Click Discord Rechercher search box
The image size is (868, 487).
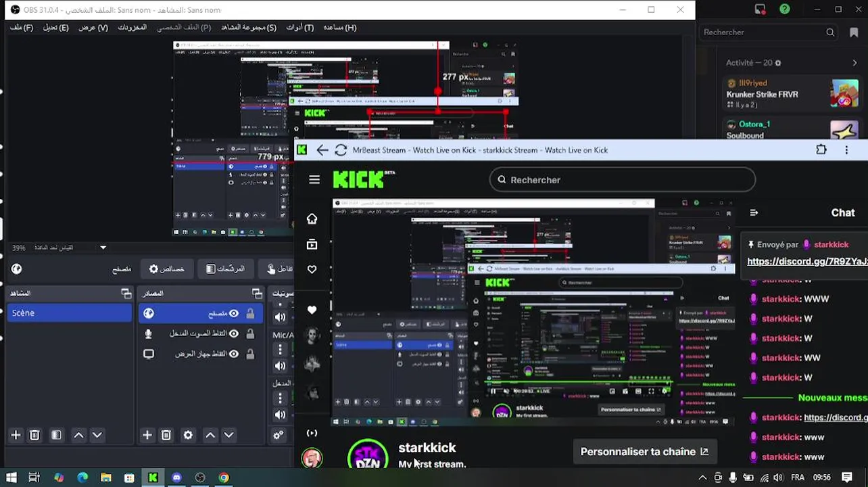pos(769,32)
